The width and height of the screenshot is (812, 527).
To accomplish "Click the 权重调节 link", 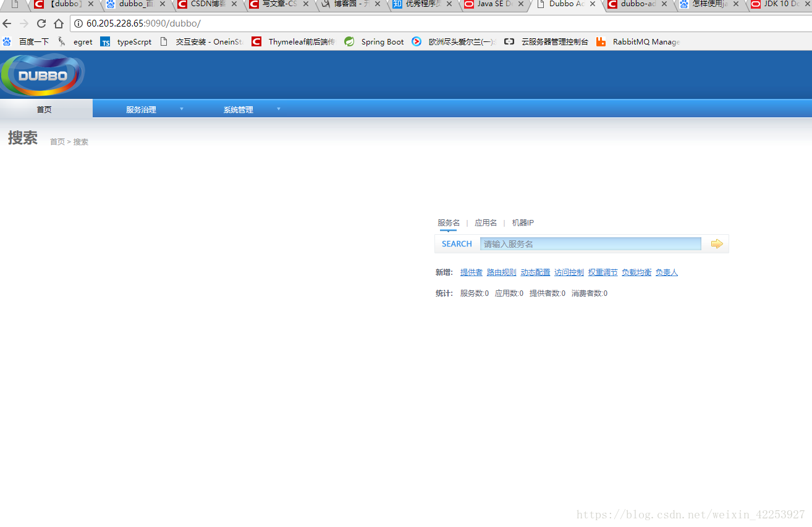I will [603, 272].
